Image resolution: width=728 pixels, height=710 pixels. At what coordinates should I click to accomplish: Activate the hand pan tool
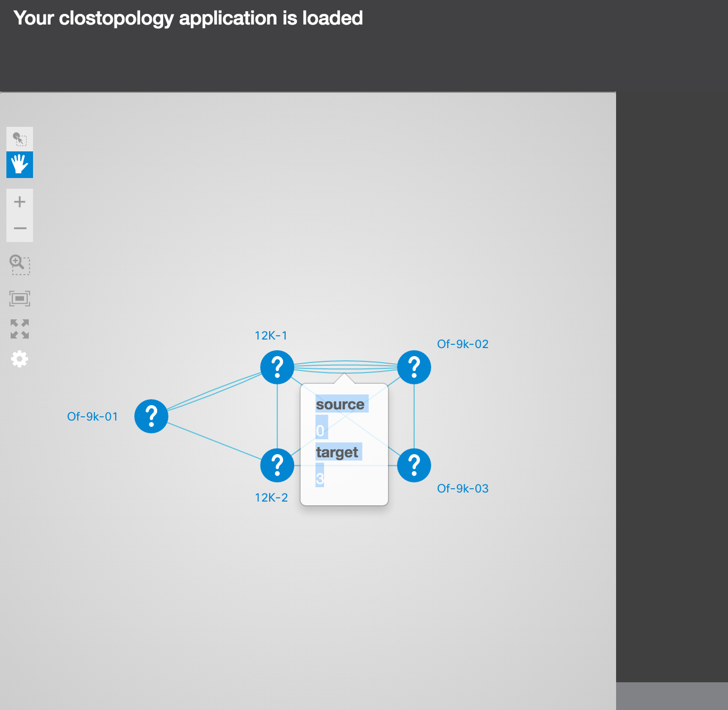pyautogui.click(x=20, y=165)
